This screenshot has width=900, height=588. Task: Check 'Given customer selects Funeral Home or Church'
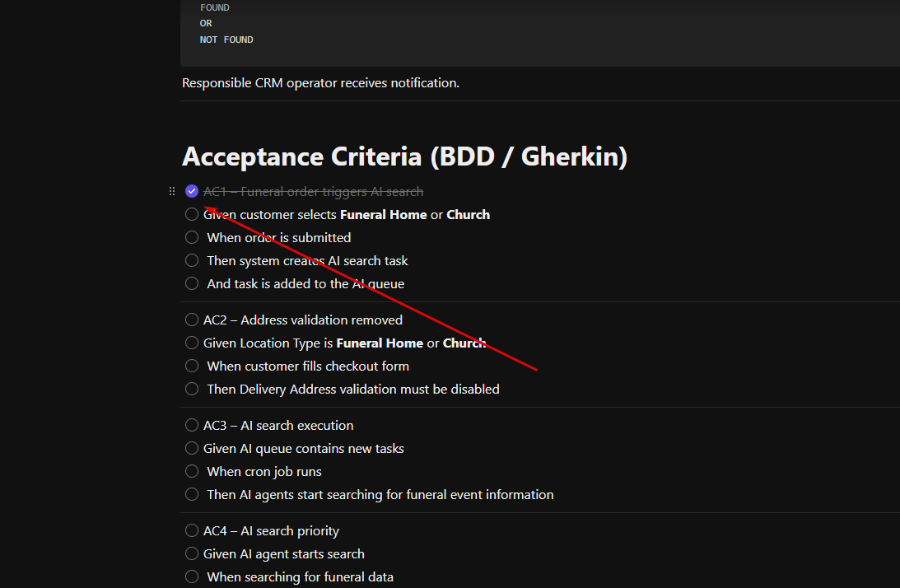[x=192, y=214]
